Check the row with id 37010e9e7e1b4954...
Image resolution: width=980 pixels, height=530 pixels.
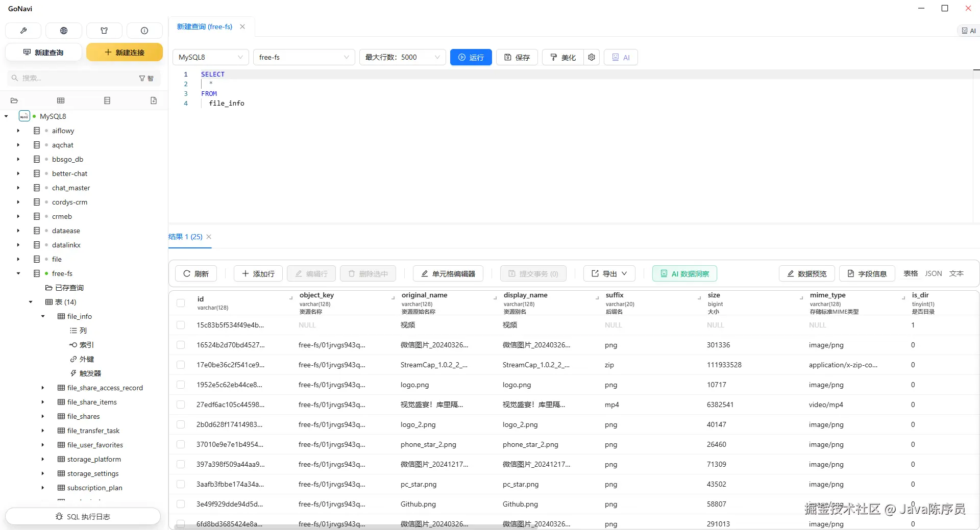pyautogui.click(x=181, y=444)
